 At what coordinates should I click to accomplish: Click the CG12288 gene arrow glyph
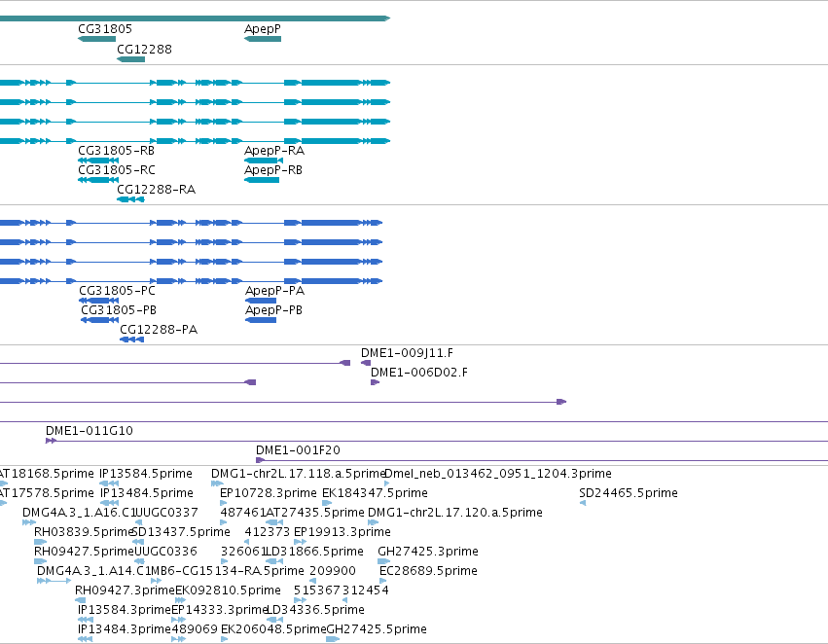pos(131,59)
